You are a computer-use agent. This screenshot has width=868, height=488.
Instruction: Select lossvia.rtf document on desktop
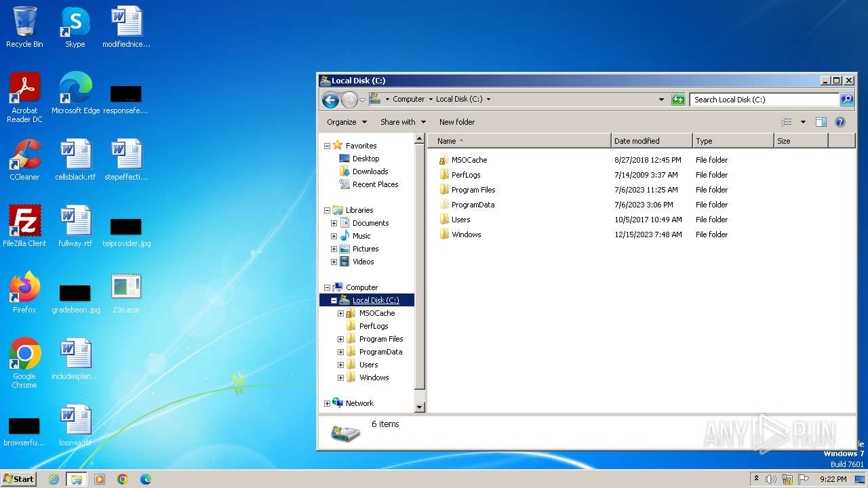(x=75, y=426)
